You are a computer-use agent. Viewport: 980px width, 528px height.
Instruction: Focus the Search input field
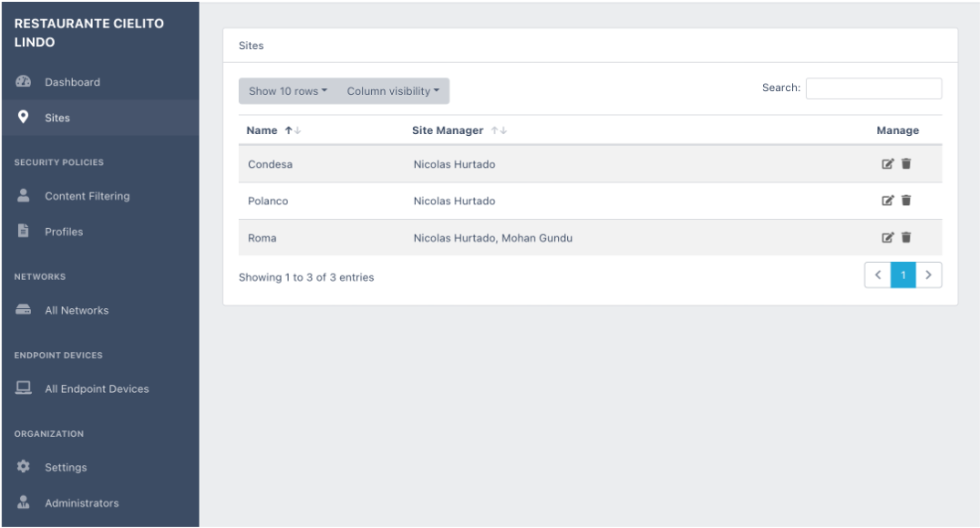coord(873,88)
